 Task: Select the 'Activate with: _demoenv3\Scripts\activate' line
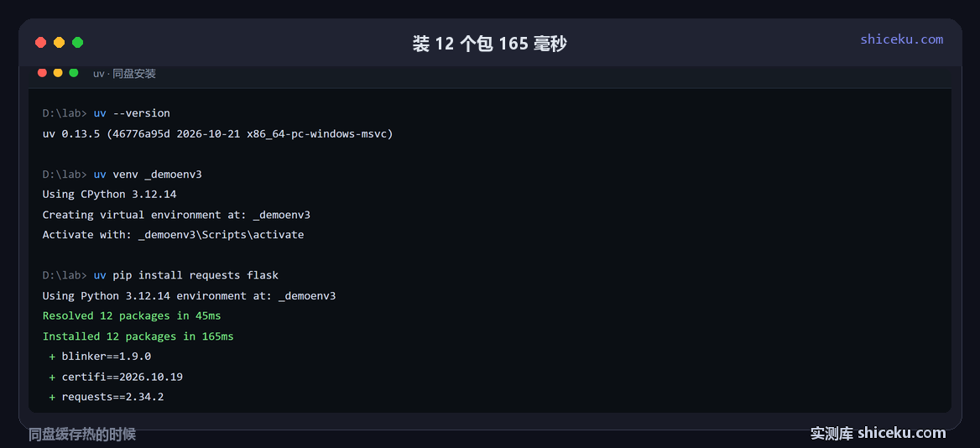tap(173, 235)
